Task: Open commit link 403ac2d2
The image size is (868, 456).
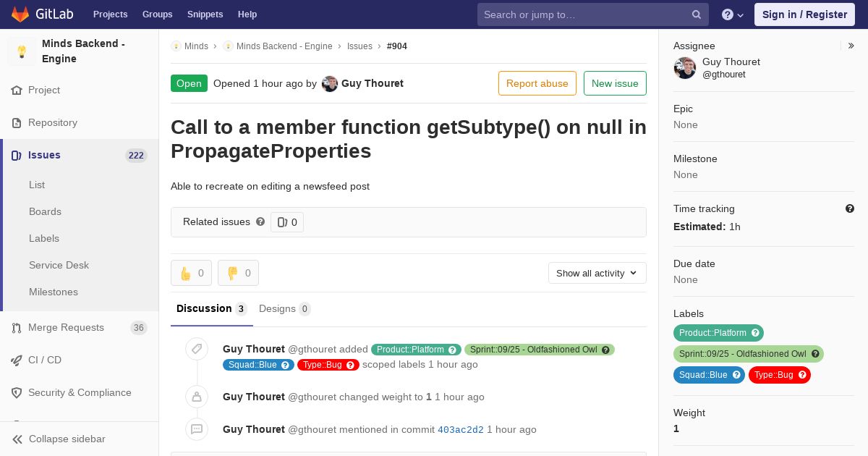Action: coord(461,430)
